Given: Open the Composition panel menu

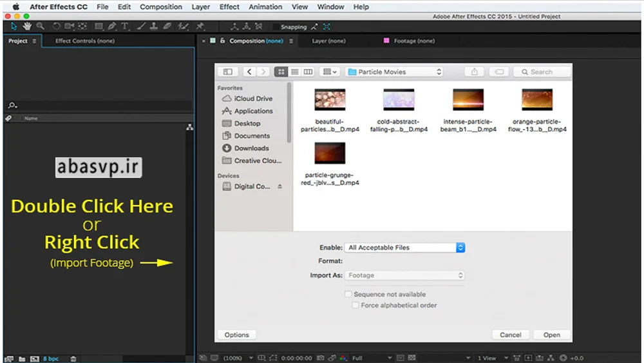Looking at the screenshot, I should (291, 41).
